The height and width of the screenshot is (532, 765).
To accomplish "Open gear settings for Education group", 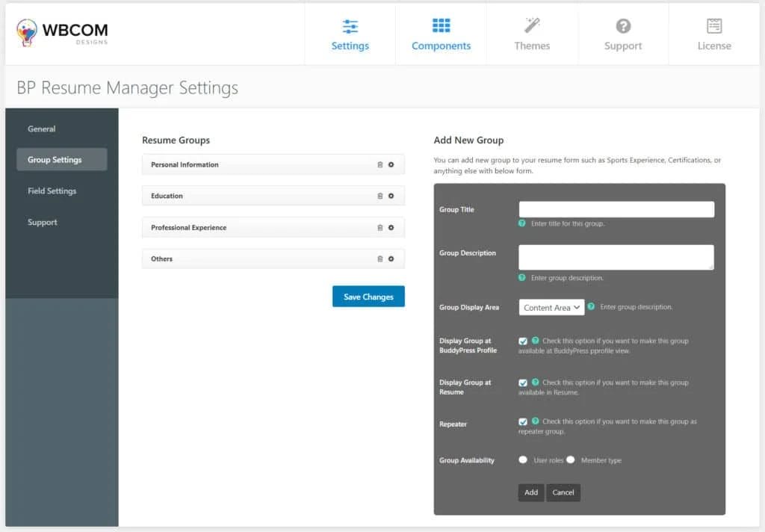I will click(391, 197).
